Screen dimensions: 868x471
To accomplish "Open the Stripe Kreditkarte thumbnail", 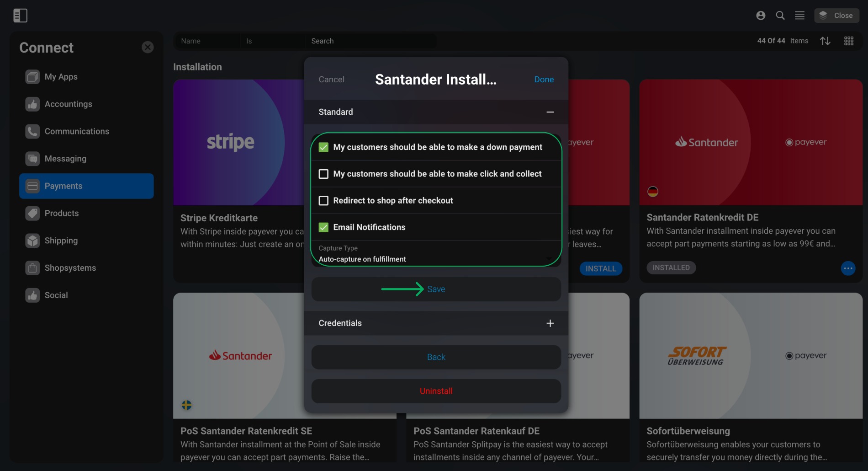I will point(238,142).
